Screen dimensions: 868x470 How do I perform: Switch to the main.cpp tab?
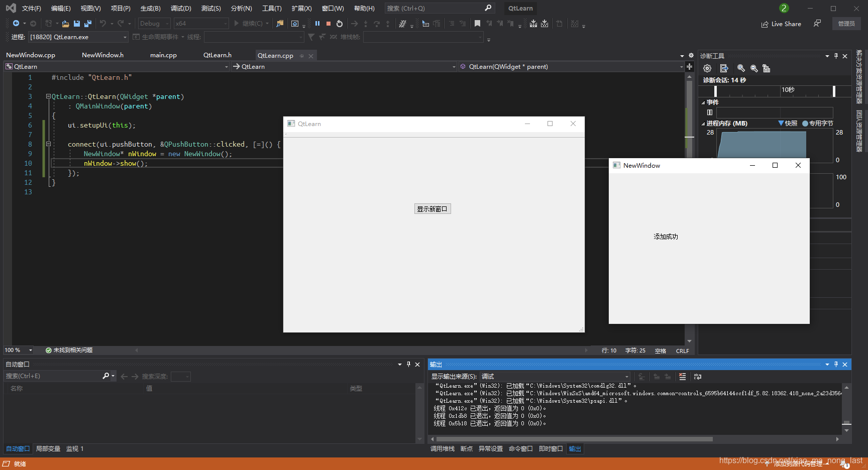point(163,55)
